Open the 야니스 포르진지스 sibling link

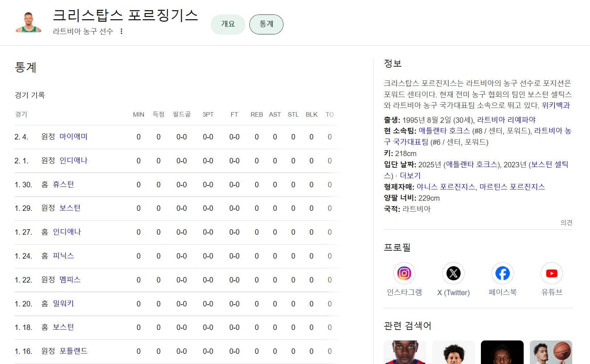[x=446, y=187]
